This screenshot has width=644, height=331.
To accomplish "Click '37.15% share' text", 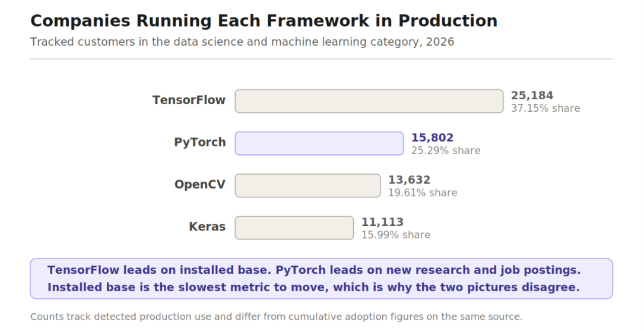I will coord(545,108).
